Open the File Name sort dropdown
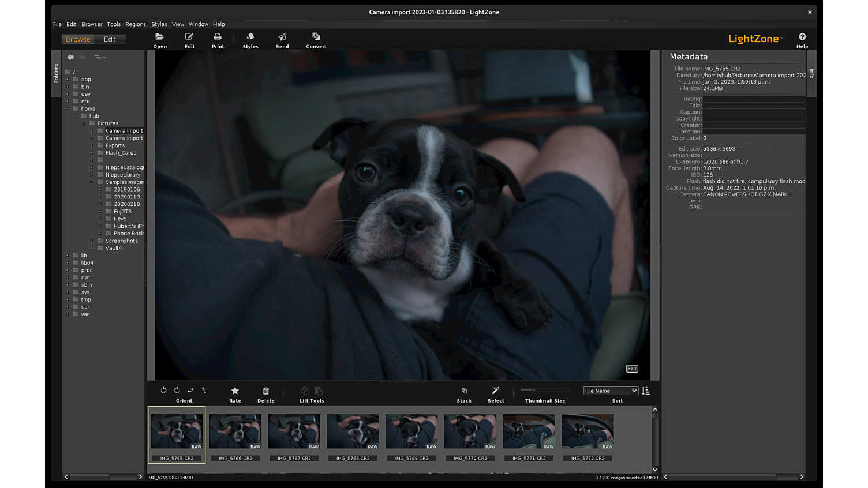 point(611,391)
